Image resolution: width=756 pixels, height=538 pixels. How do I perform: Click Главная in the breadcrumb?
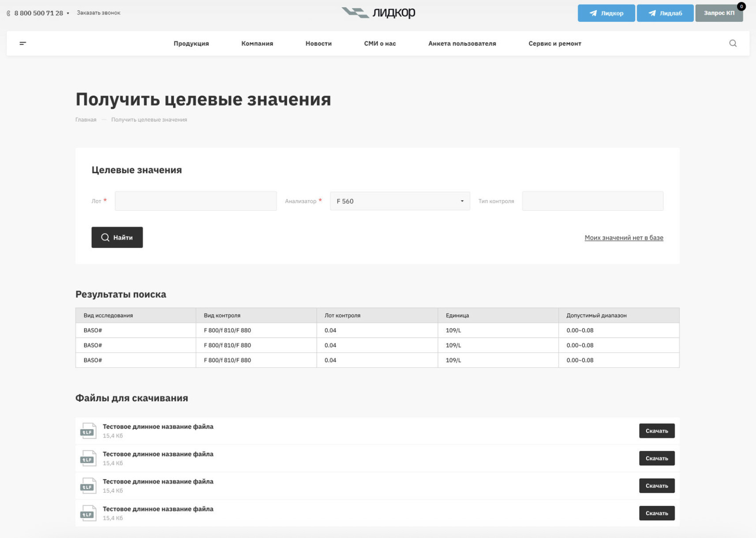tap(86, 120)
